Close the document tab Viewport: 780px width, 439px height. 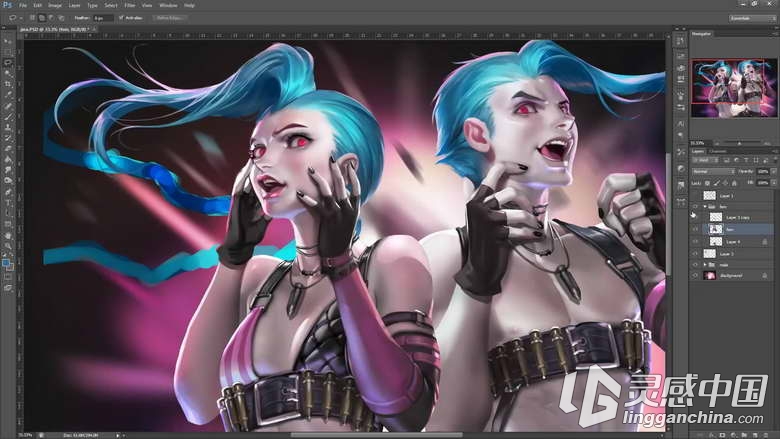94,30
